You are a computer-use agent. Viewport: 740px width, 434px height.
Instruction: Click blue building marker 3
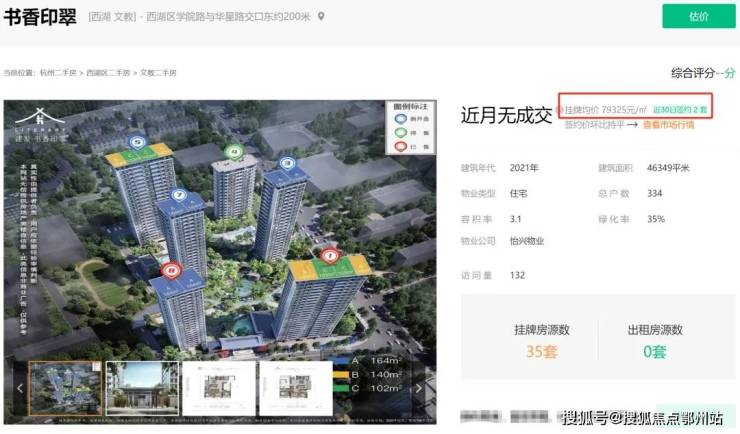pyautogui.click(x=287, y=163)
